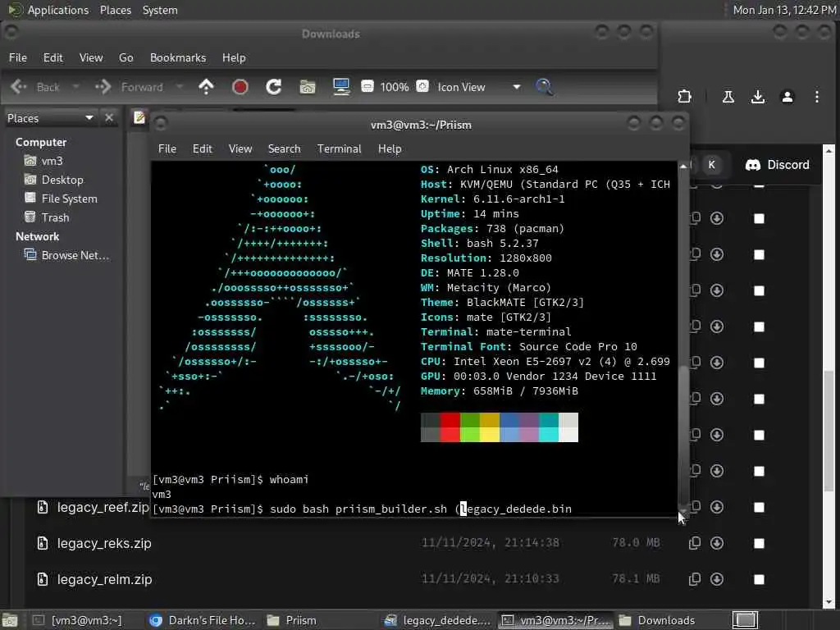The image size is (840, 630).
Task: Open the Places sidebar selector dropdown
Action: [x=89, y=118]
